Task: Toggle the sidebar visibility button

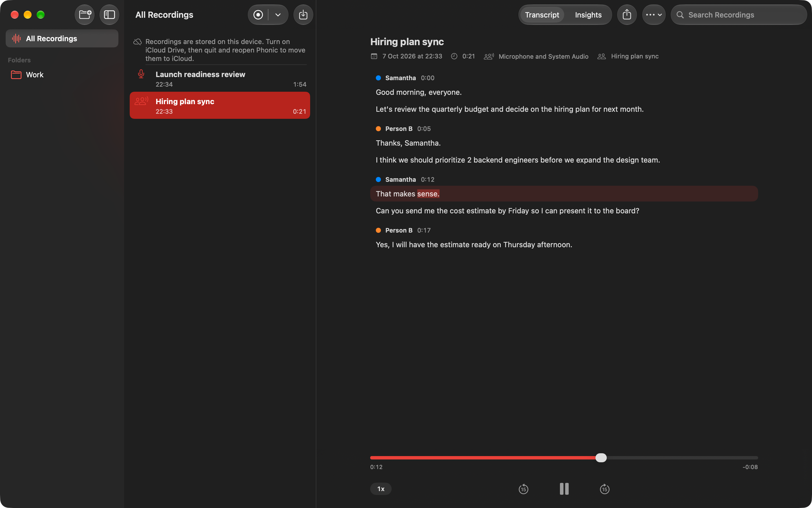Action: pyautogui.click(x=109, y=15)
